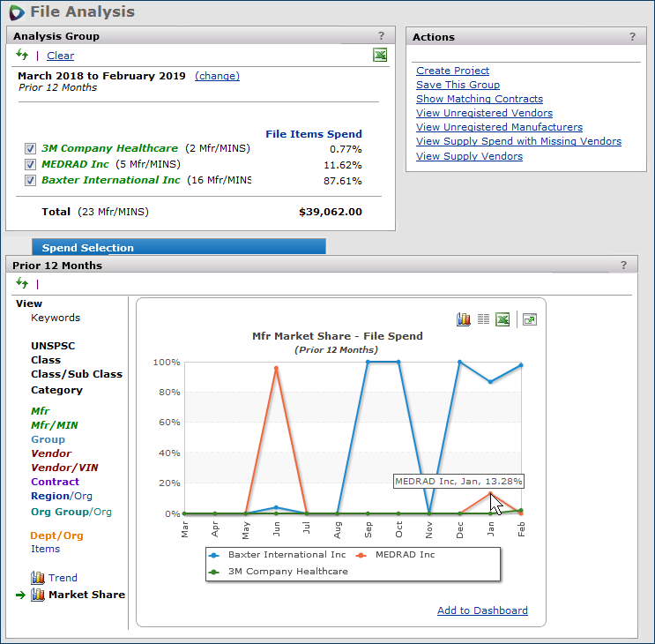Click the Trend chart icon

pyautogui.click(x=38, y=578)
